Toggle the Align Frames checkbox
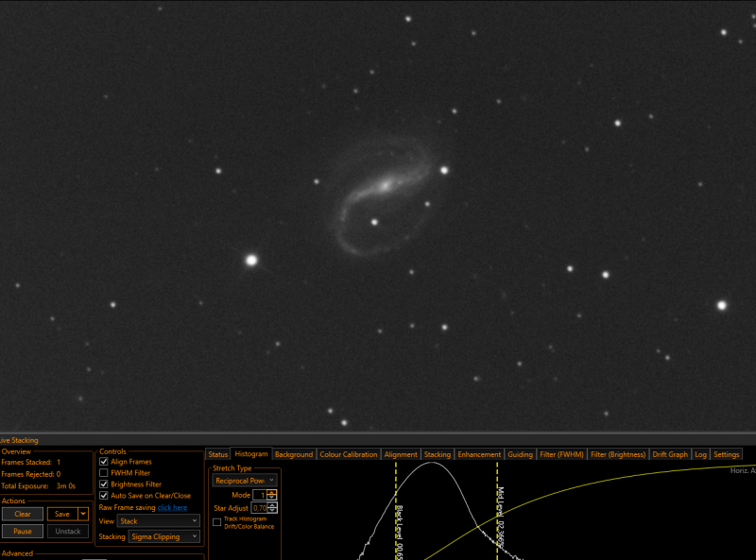 click(x=104, y=462)
